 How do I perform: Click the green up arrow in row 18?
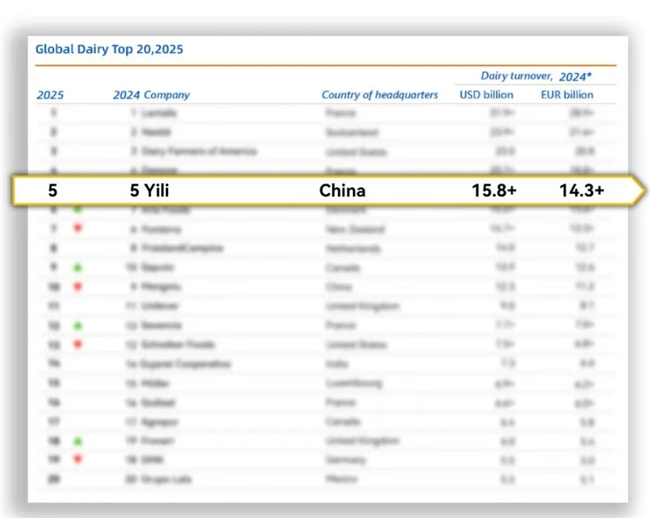pos(80,440)
